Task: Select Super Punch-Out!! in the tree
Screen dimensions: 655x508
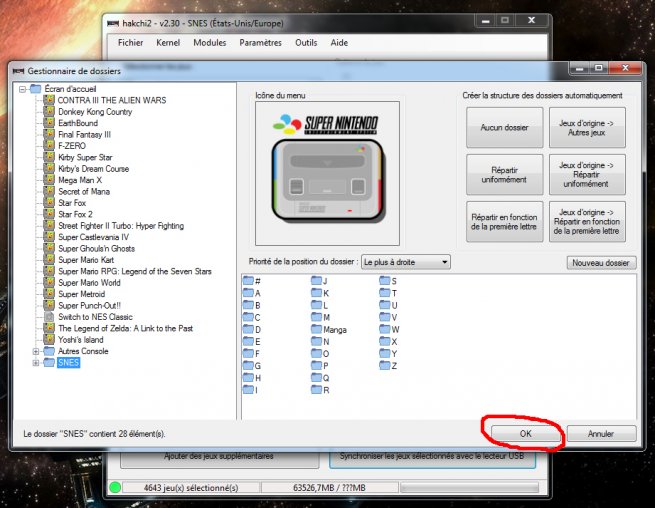Action: 89,305
